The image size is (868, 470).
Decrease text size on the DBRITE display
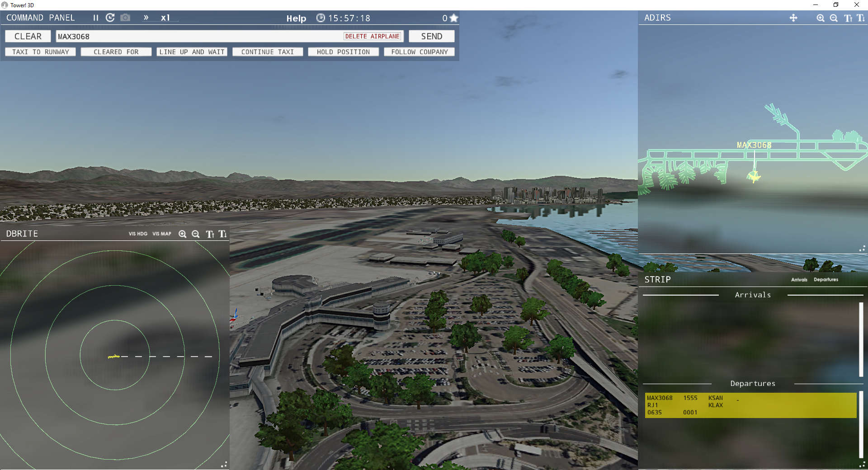(x=222, y=234)
